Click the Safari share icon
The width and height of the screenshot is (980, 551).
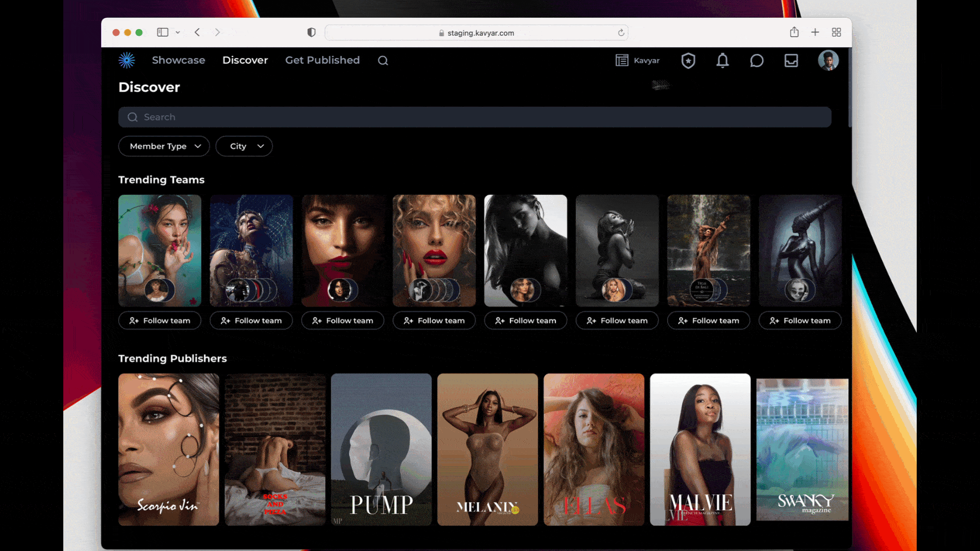pos(794,32)
